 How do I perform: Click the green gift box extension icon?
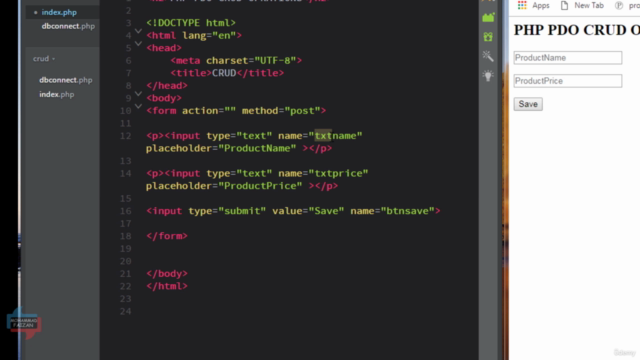coord(488,37)
